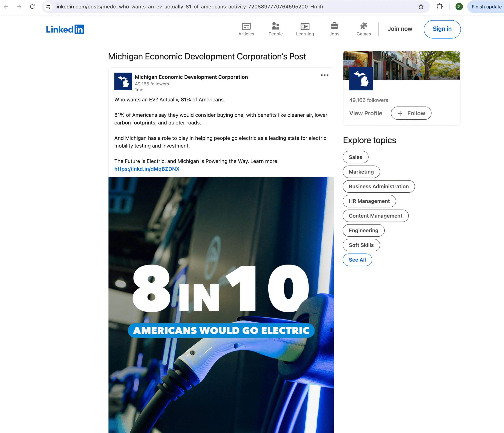Open browser extensions puzzle icon
The image size is (504, 433).
pos(439,7)
